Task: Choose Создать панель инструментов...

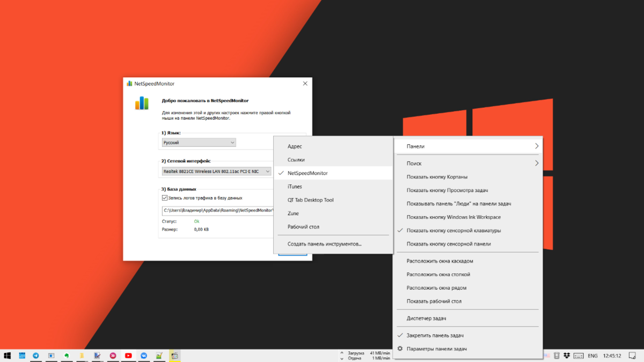Action: click(x=333, y=244)
